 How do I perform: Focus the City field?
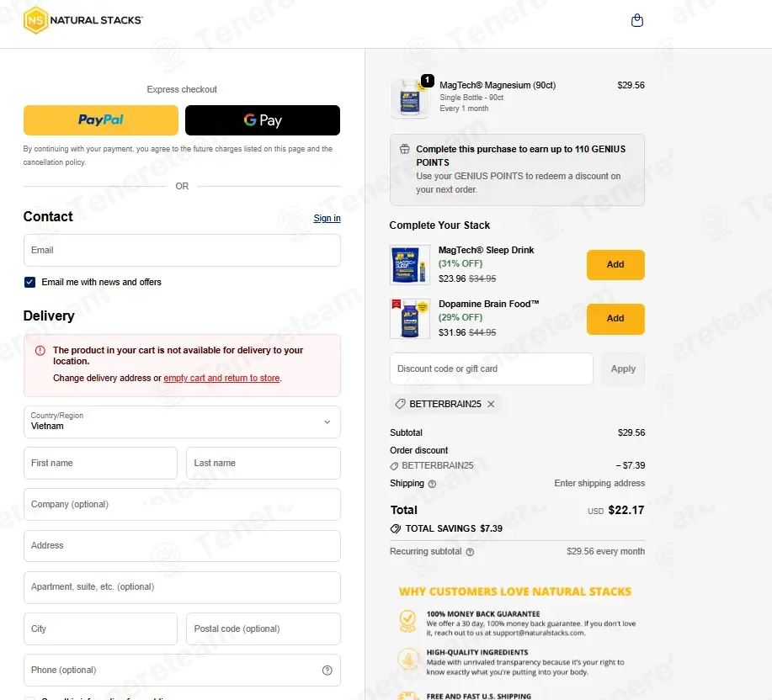(x=100, y=628)
